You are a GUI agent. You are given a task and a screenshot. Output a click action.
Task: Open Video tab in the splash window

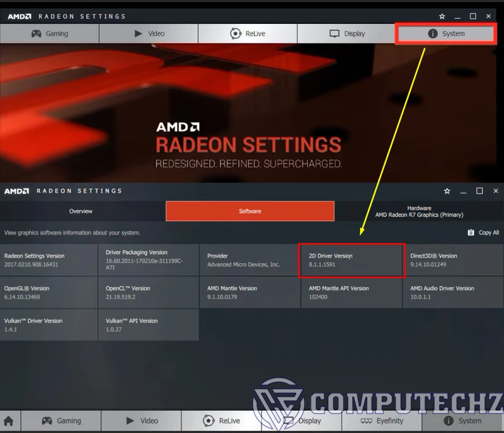coord(149,33)
